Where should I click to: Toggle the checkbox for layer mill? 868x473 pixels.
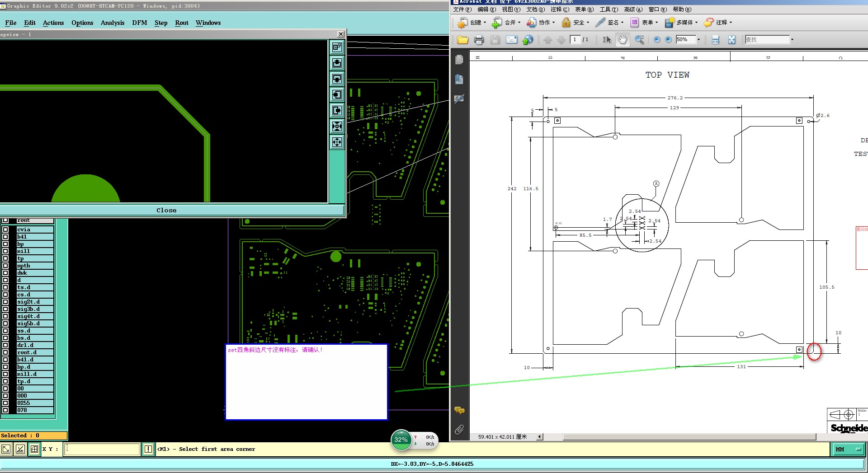5,251
